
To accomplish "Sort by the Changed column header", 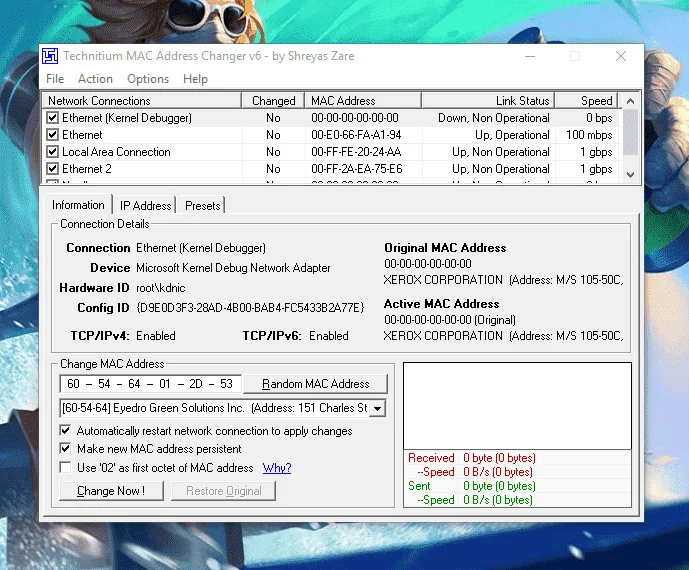I will (x=273, y=101).
